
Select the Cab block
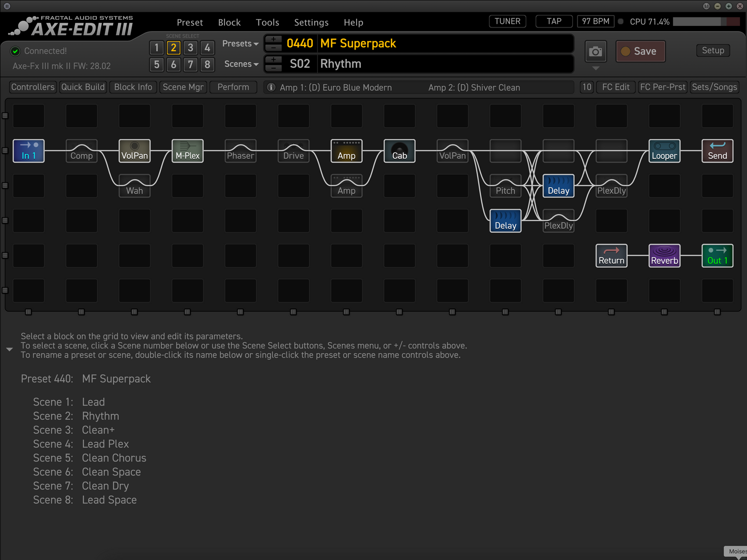tap(399, 150)
